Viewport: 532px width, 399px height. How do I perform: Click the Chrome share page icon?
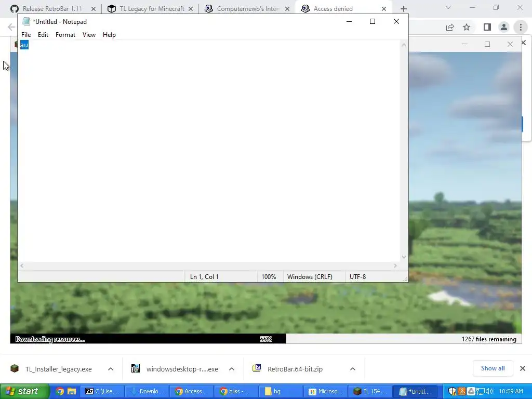tap(450, 27)
